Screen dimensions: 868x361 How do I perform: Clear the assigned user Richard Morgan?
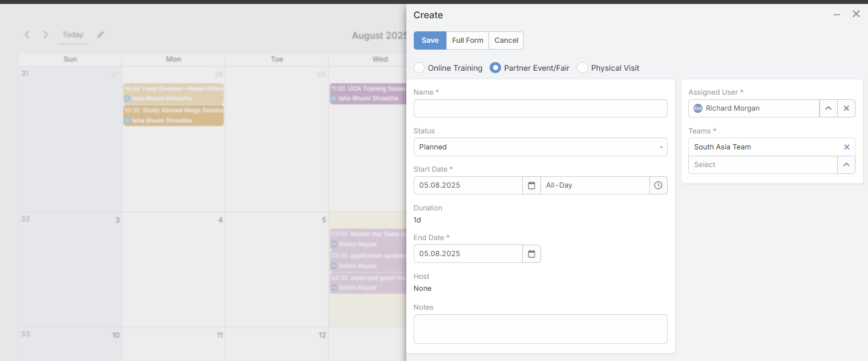tap(846, 108)
